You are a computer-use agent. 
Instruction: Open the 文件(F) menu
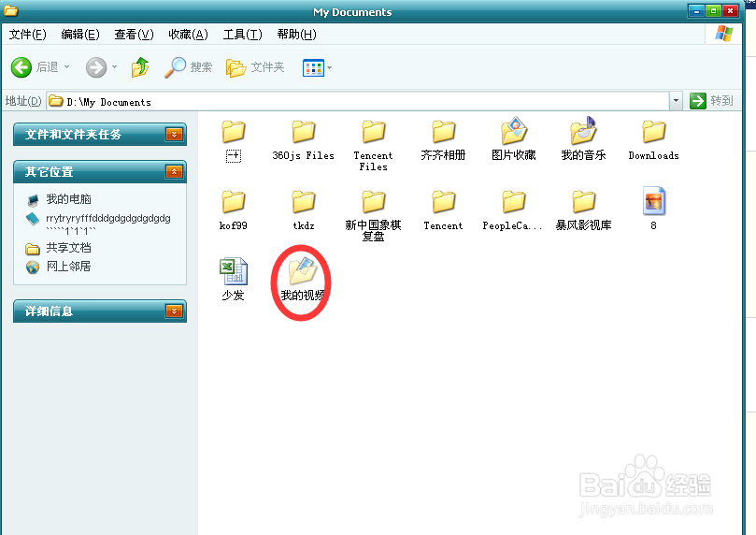pos(28,35)
